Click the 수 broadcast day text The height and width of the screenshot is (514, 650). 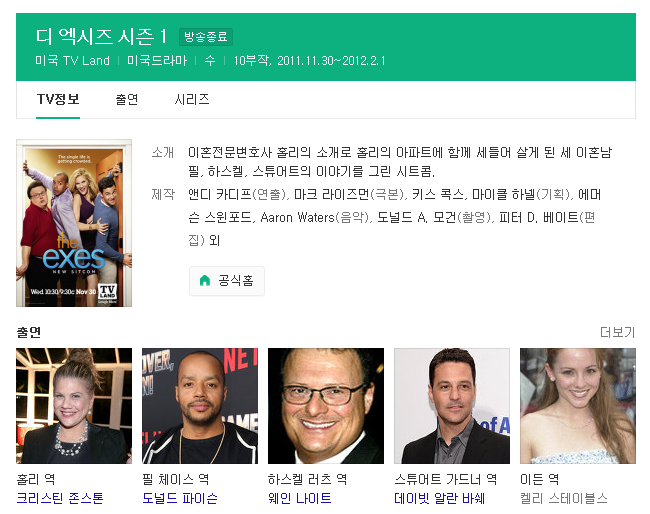coord(210,61)
